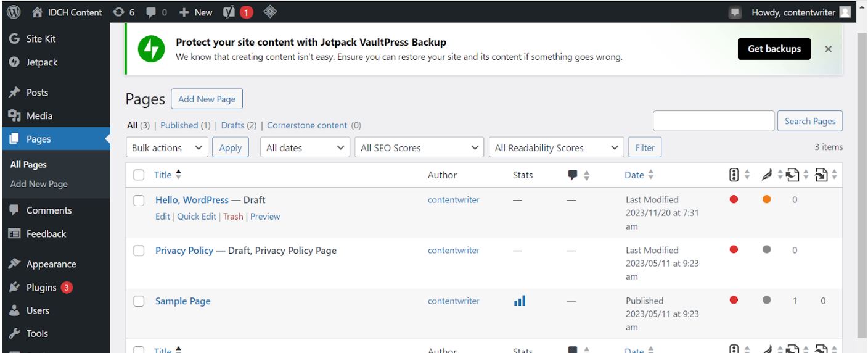Viewport: 868px width, 353px height.
Task: Click the Site Kit G icon
Action: coord(14,39)
